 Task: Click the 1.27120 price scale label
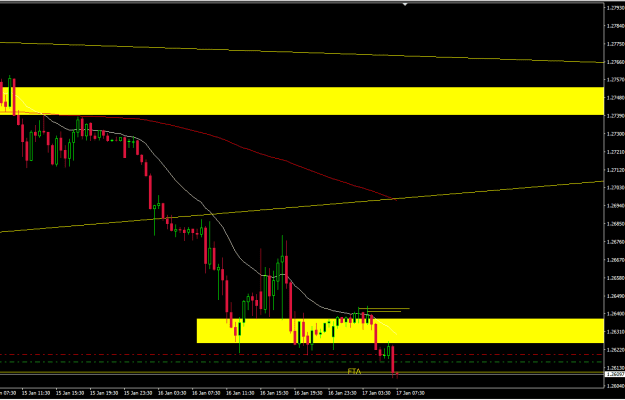click(615, 170)
